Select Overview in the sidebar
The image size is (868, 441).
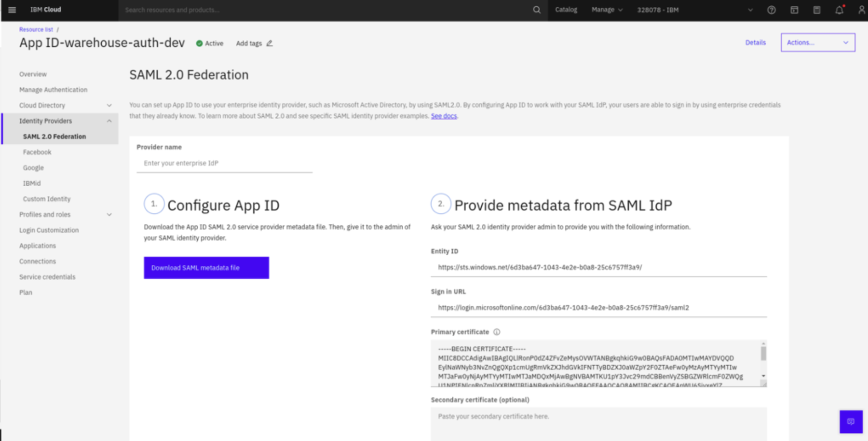click(33, 74)
